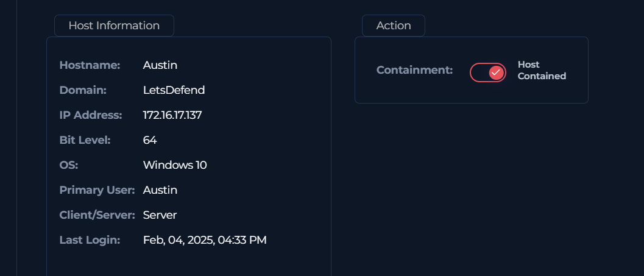
Task: Click the Last Login date value
Action: pos(205,240)
